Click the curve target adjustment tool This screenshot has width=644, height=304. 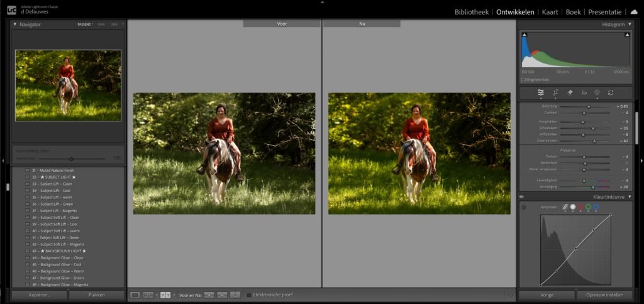click(x=524, y=207)
